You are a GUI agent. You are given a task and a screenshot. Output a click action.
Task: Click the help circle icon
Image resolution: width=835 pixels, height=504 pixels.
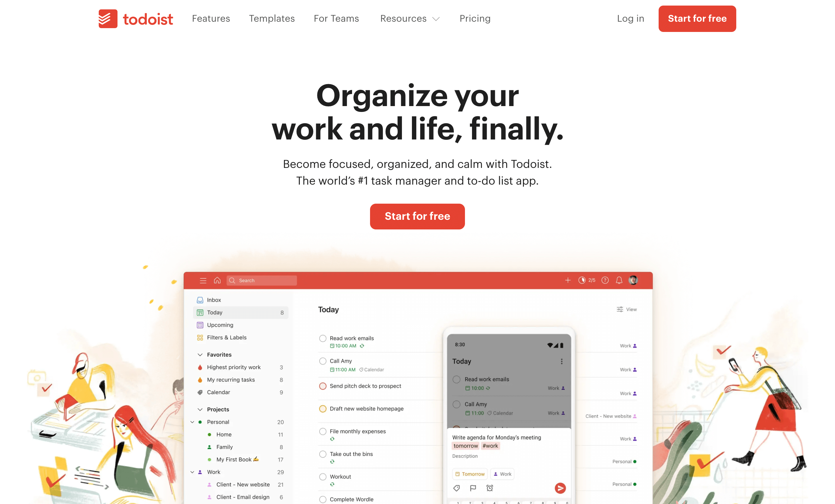click(x=604, y=280)
